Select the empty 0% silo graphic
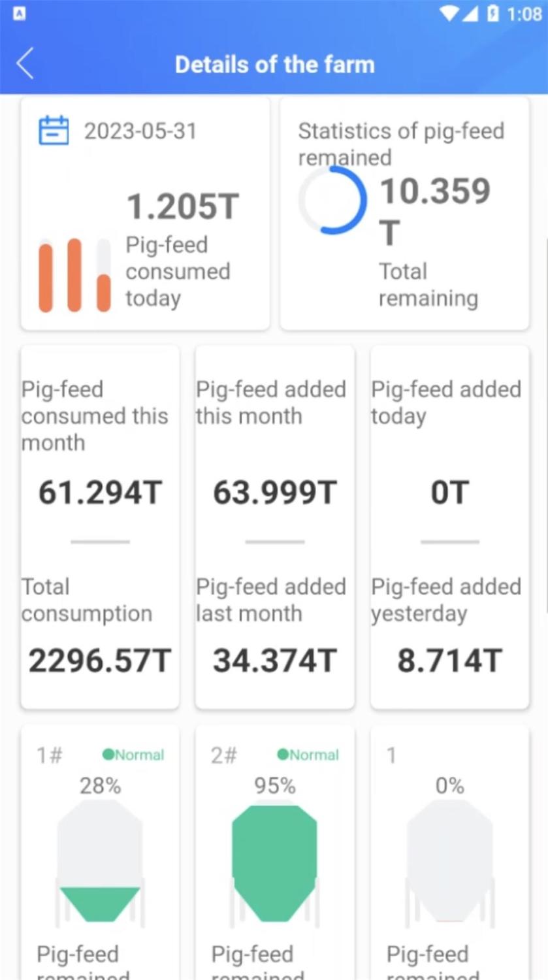 coord(449,862)
